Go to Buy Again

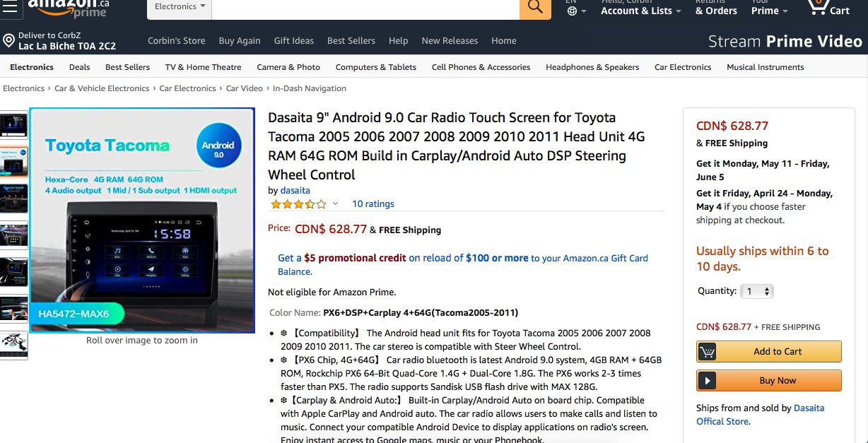tap(240, 41)
